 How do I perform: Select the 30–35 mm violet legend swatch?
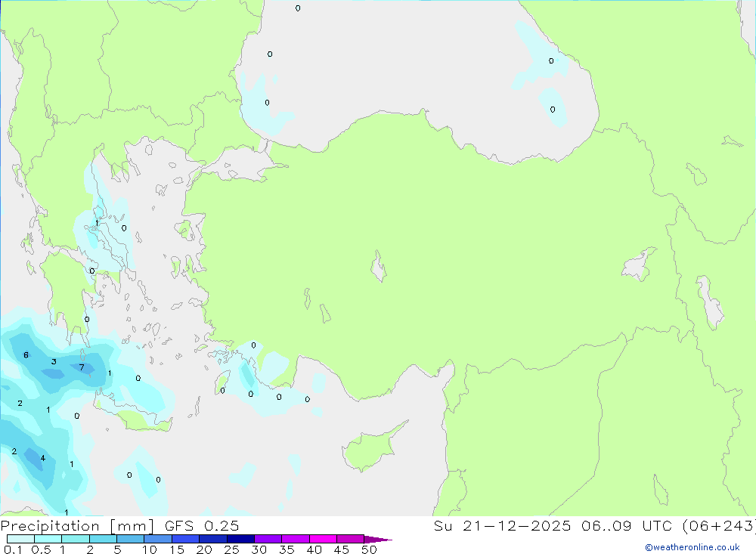(x=268, y=539)
